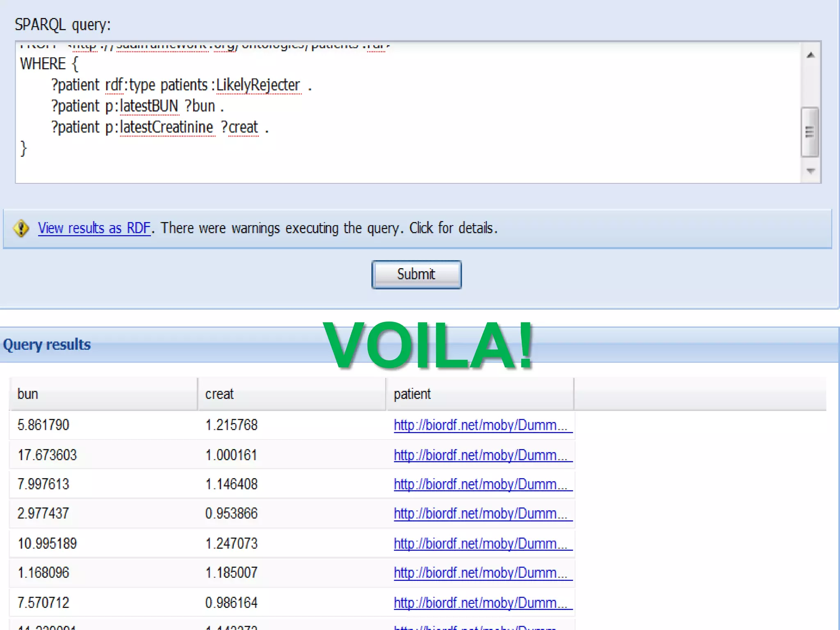
Task: Open patient link in the 10.995189 row
Action: point(483,544)
